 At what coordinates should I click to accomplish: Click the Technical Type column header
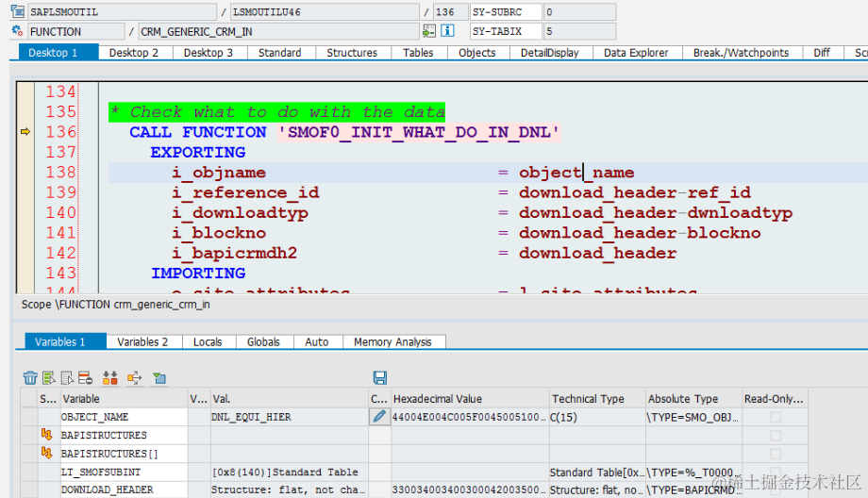click(597, 399)
